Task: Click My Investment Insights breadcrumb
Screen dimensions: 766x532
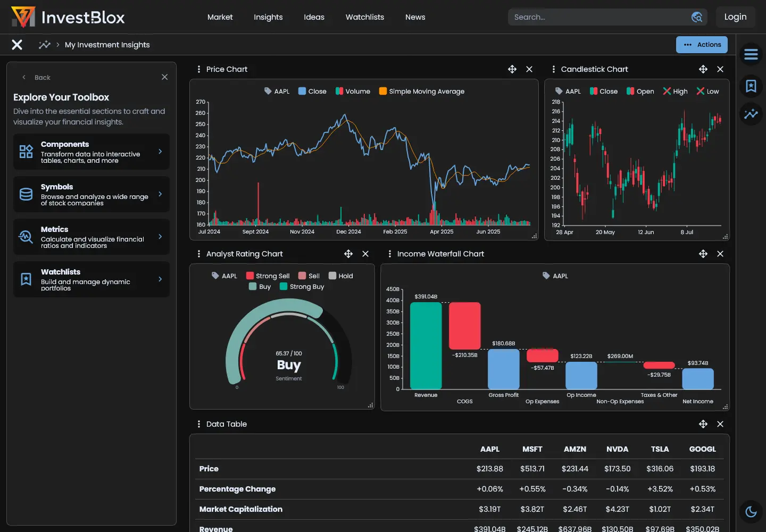Action: [107, 45]
